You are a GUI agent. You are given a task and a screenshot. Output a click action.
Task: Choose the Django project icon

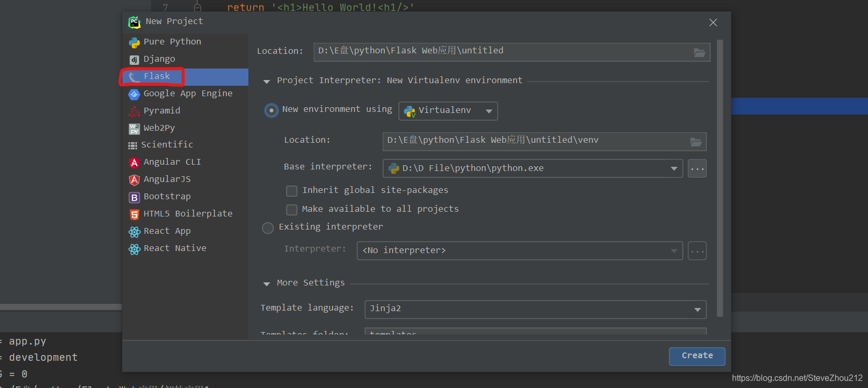click(134, 60)
